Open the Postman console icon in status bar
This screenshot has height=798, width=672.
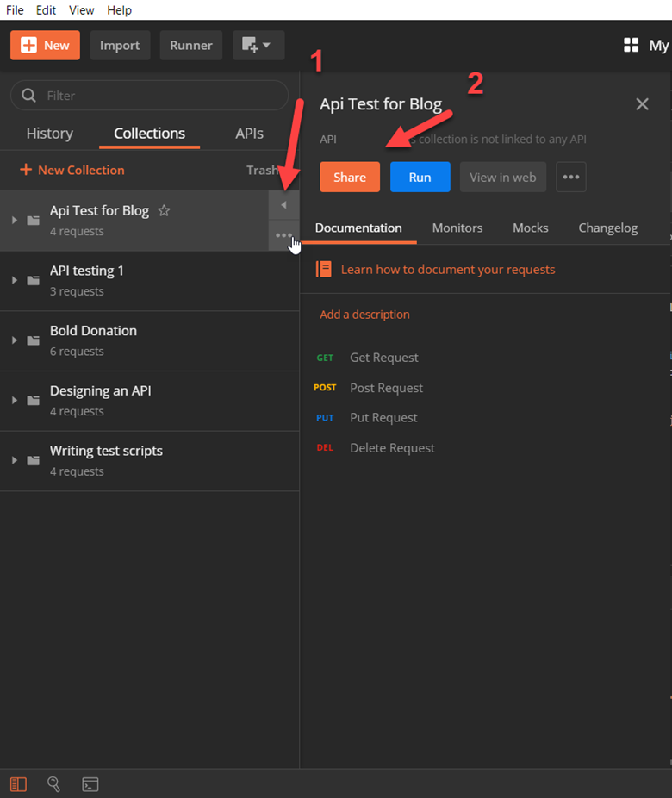click(x=90, y=783)
